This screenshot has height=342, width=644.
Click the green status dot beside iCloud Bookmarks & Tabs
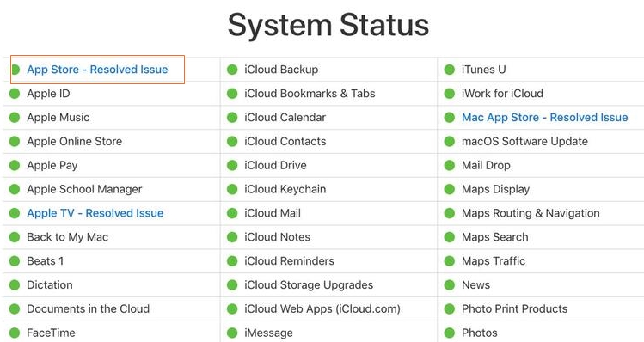[x=232, y=94]
